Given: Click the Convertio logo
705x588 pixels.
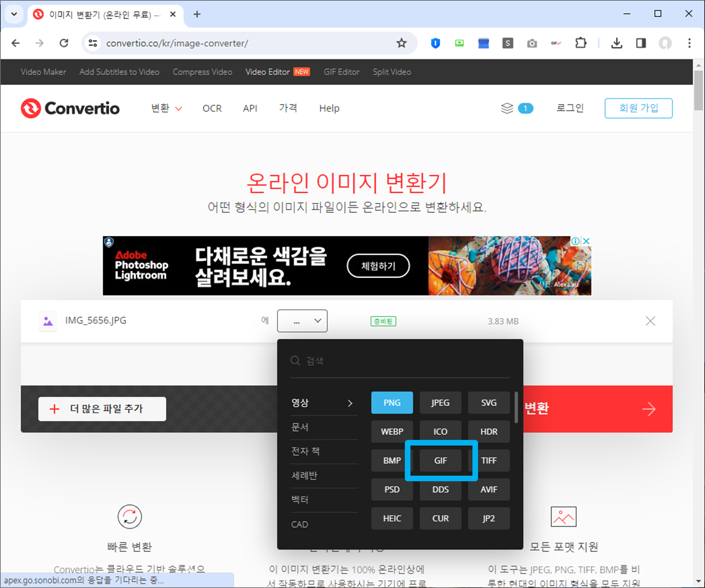Looking at the screenshot, I should click(70, 108).
